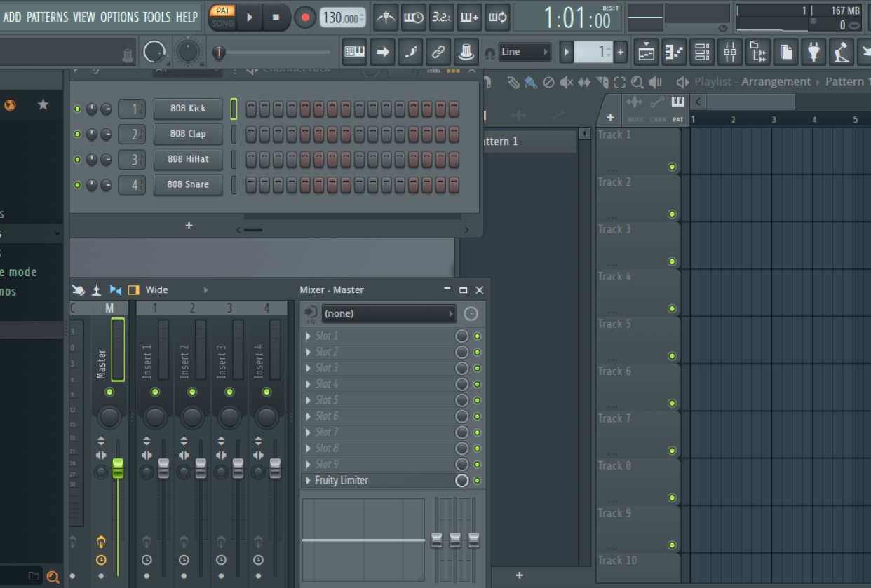Open the plugin picker plug icon

pos(813,52)
